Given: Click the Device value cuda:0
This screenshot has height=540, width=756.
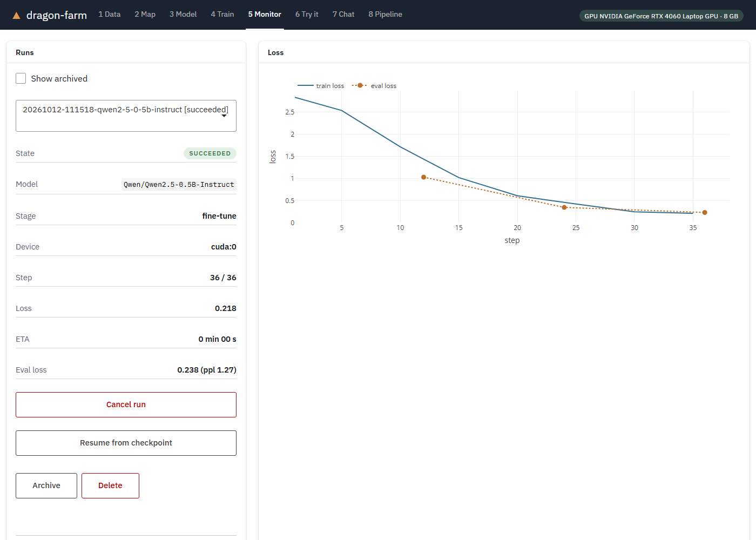Looking at the screenshot, I should pos(224,247).
